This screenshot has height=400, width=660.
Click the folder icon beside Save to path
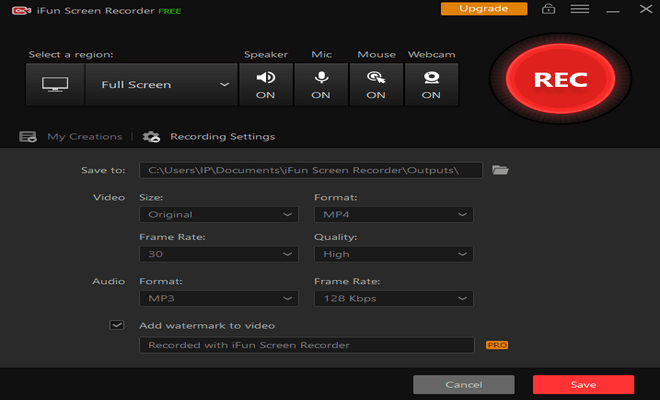[x=500, y=170]
